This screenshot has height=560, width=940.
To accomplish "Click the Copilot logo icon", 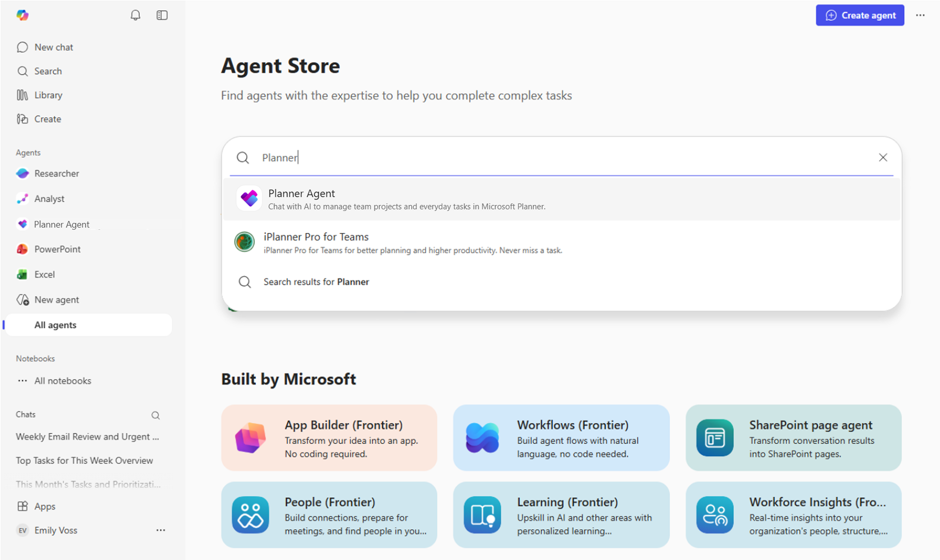I will pyautogui.click(x=22, y=15).
